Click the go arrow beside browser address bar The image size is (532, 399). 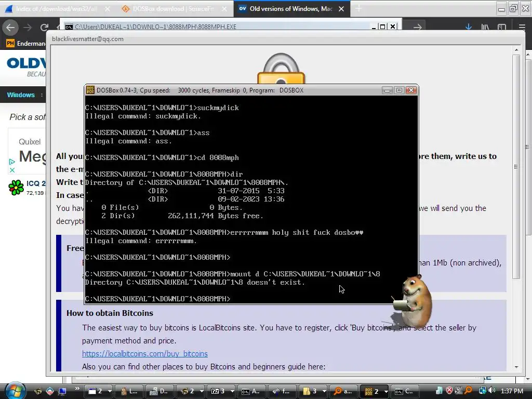417,27
